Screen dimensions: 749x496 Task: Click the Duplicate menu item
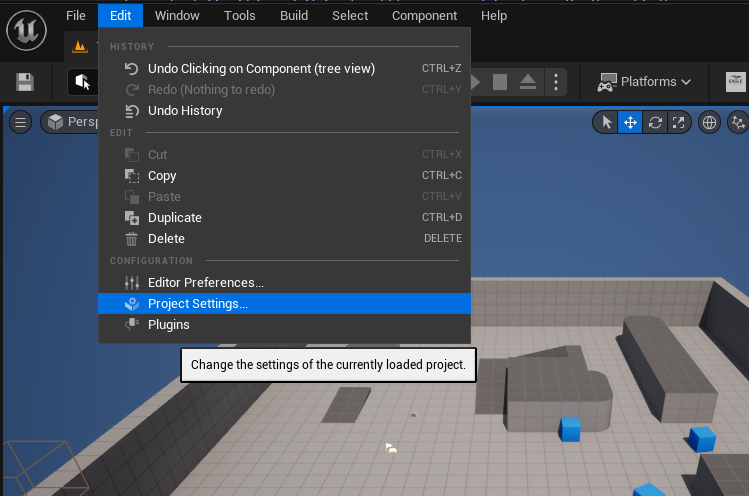point(175,218)
